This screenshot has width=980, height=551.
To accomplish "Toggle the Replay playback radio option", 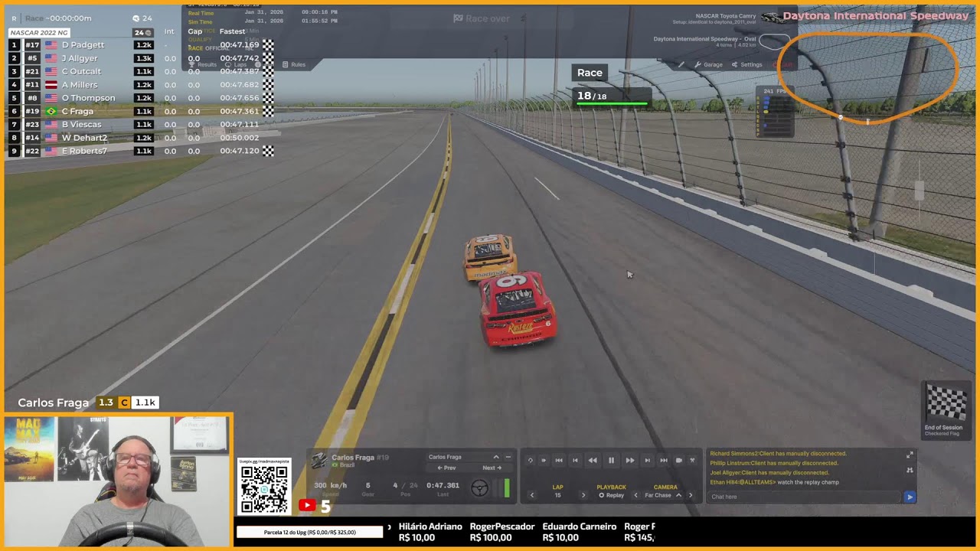I will click(611, 495).
